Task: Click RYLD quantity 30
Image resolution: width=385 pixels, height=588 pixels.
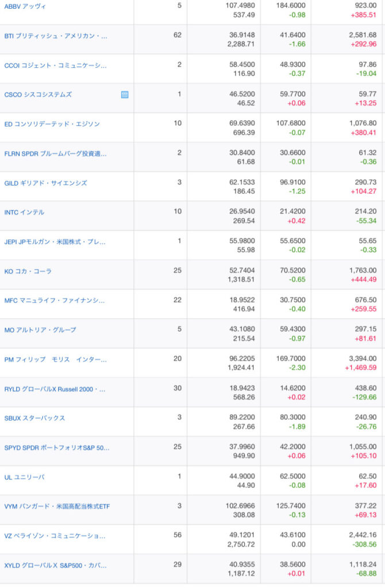Action: (x=178, y=388)
